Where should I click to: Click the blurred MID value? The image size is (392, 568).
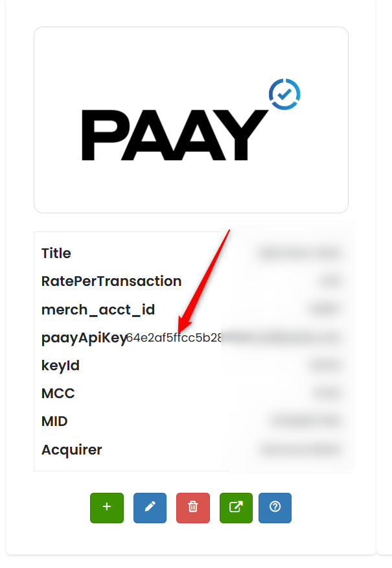coord(306,421)
